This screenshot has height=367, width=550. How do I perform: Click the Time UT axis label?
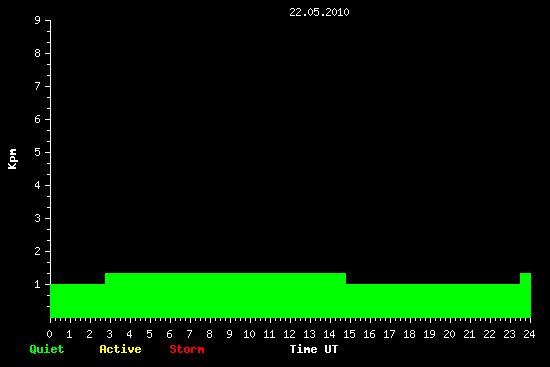coord(314,349)
